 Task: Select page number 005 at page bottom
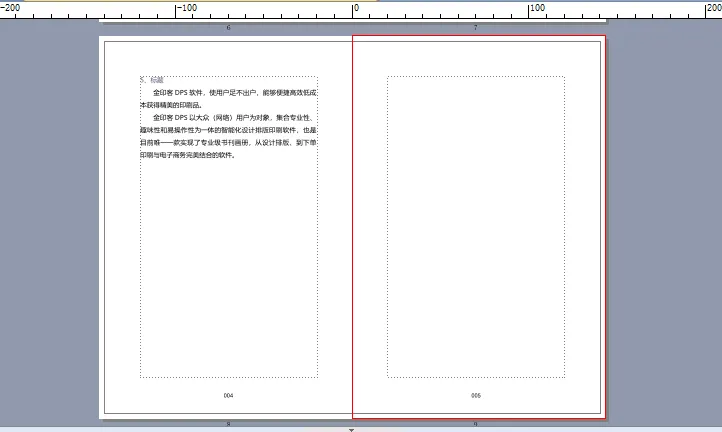476,396
